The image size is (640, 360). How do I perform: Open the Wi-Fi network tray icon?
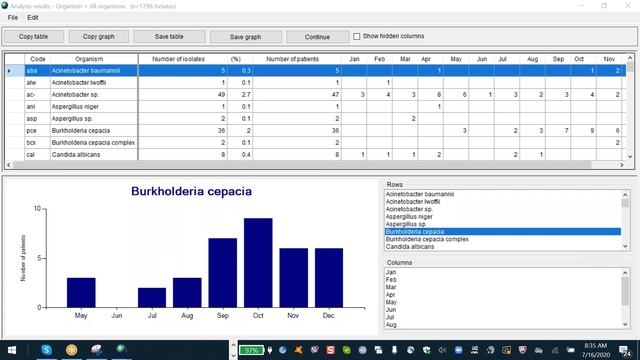click(x=555, y=350)
